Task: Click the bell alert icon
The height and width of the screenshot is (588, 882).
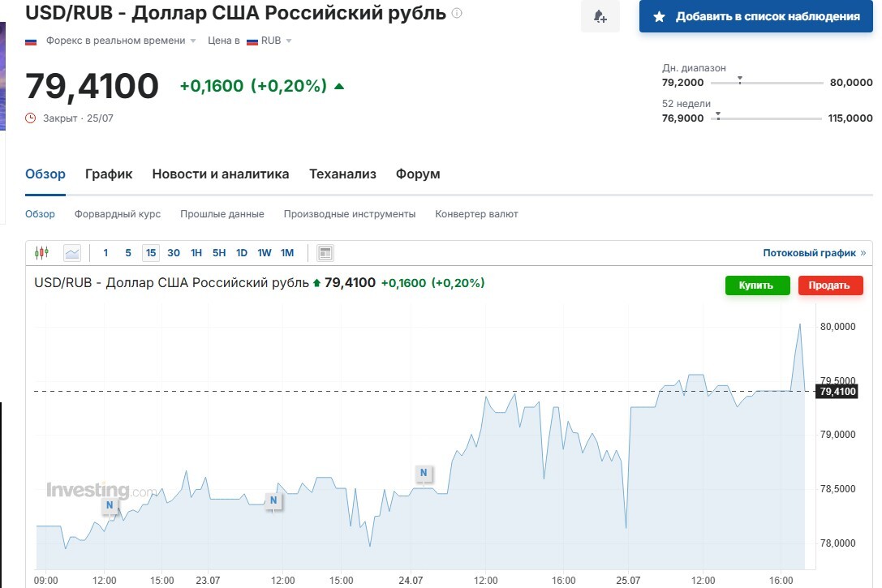Action: [600, 16]
